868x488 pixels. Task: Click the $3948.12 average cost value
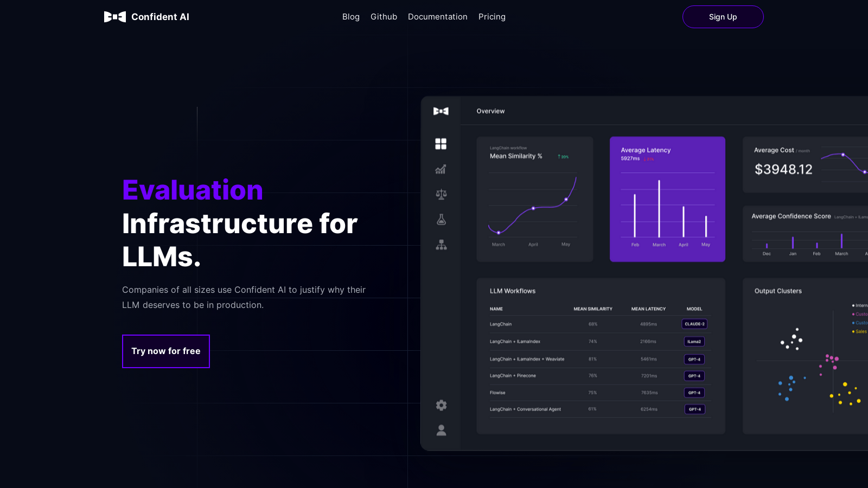tap(783, 170)
